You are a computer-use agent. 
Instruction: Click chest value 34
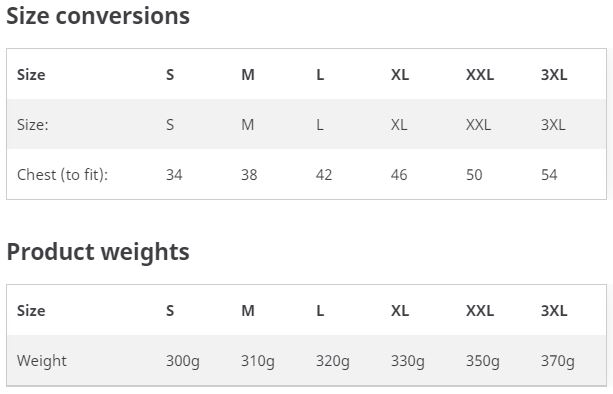click(x=174, y=175)
